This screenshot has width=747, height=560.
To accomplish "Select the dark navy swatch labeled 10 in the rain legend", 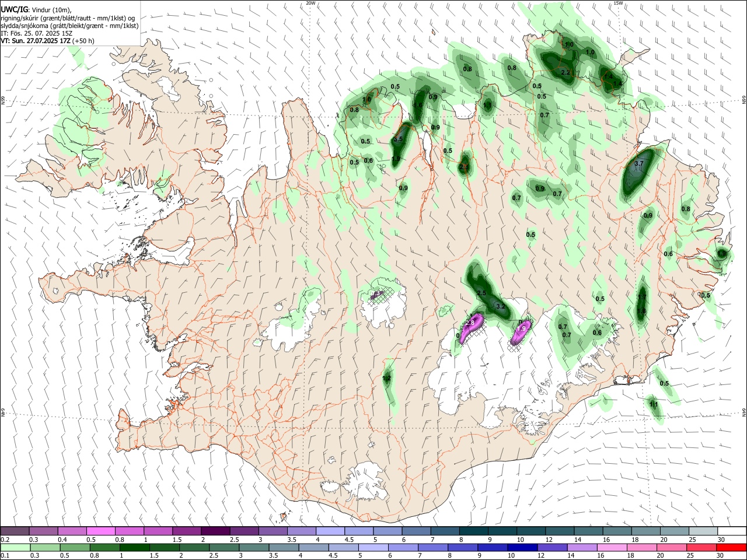I will point(521,548).
